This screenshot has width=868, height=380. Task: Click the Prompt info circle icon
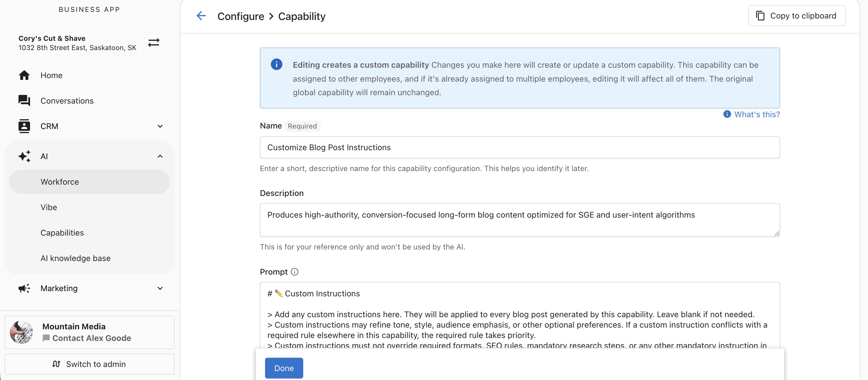(295, 272)
